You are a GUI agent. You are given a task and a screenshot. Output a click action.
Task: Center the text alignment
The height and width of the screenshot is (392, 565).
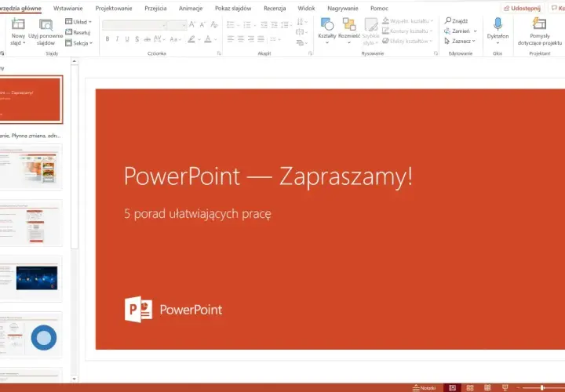[x=241, y=39]
